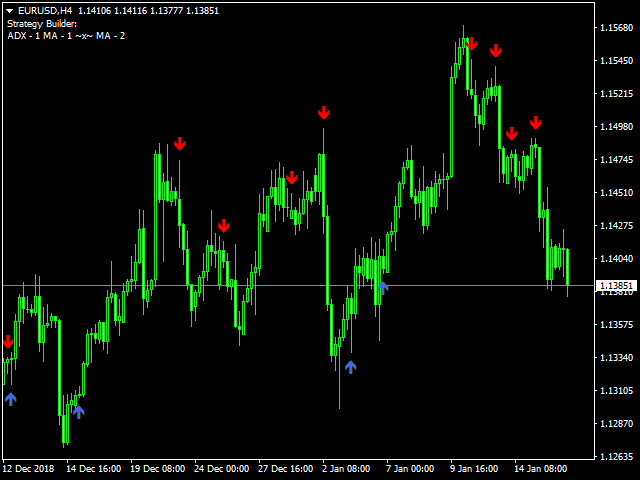
Task: Click the '2 Jan 08:00' time label
Action: (x=346, y=469)
